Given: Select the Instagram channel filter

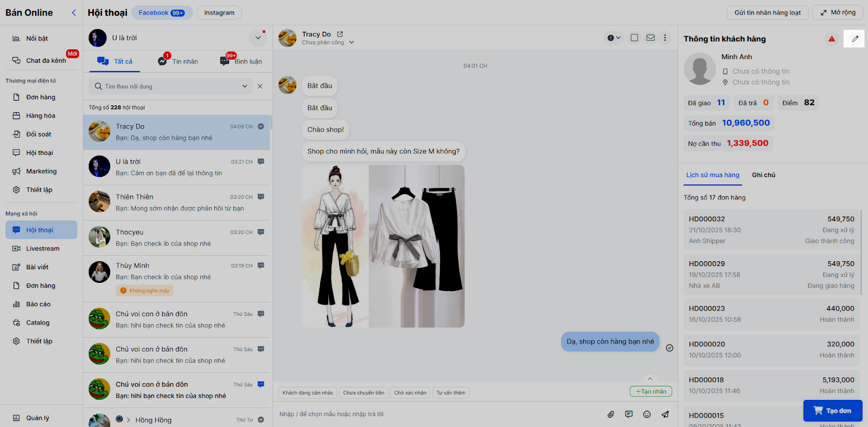Looking at the screenshot, I should click(x=219, y=12).
